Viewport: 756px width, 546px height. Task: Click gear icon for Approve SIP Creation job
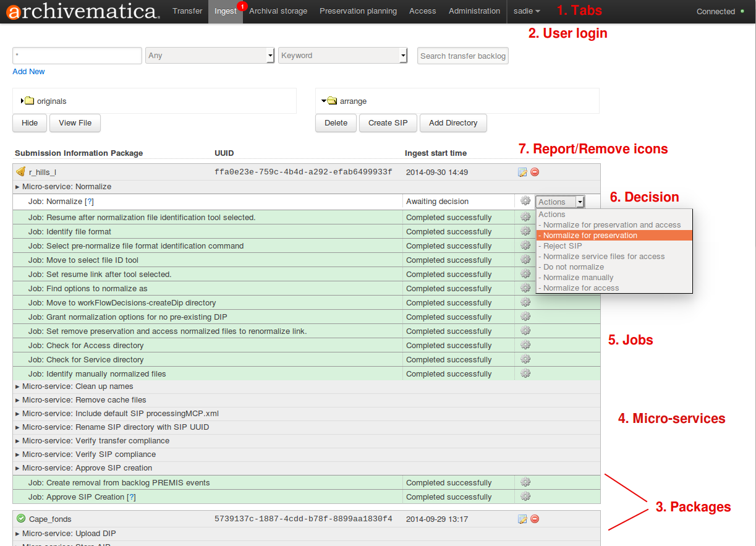(x=525, y=497)
